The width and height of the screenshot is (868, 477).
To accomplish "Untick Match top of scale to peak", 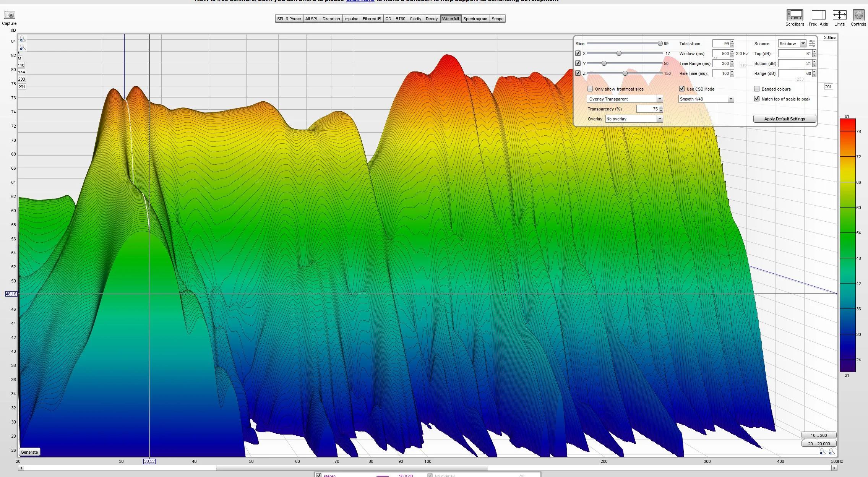I will pos(757,99).
